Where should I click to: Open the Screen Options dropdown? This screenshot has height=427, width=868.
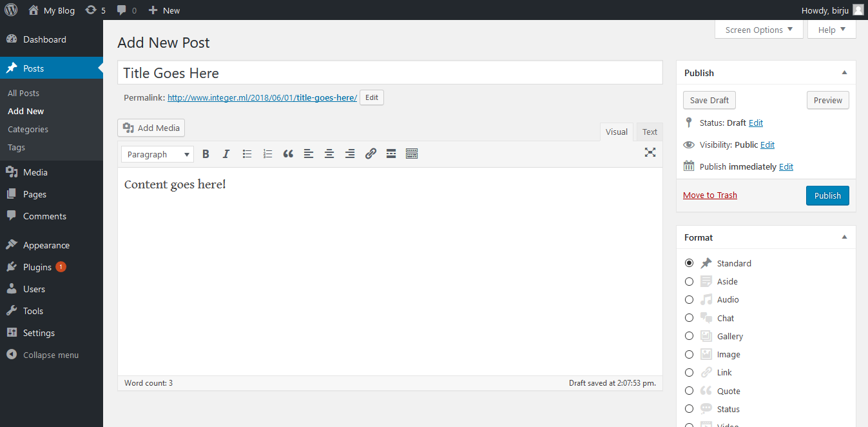click(x=758, y=29)
